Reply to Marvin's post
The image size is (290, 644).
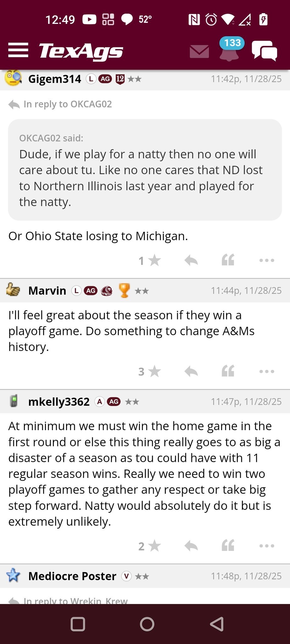[x=191, y=371]
